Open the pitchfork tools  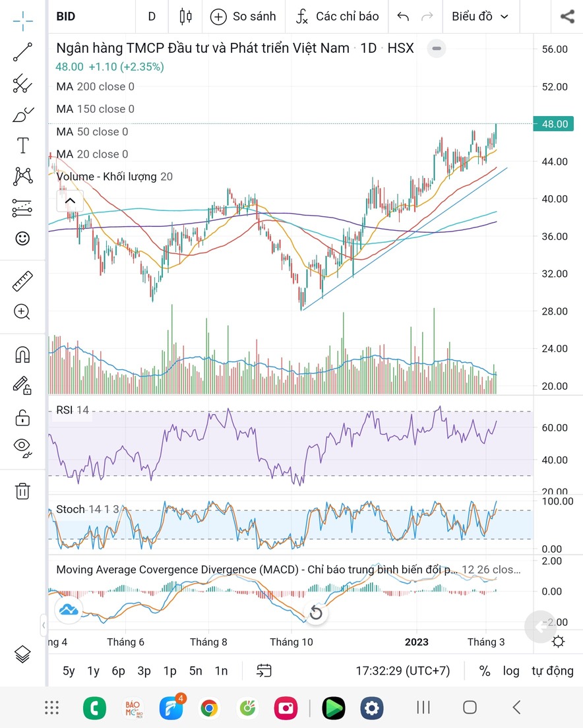click(x=22, y=84)
